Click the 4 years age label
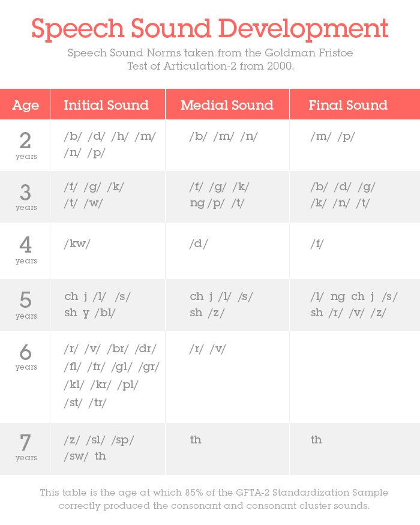The height and width of the screenshot is (525, 420). tap(26, 250)
